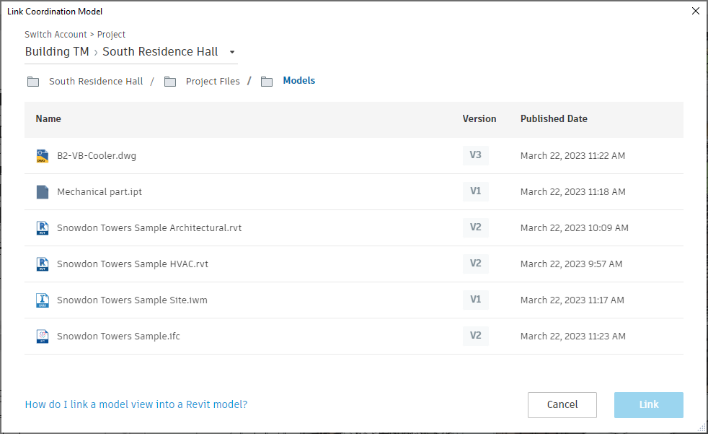Click folder icon beside South Residence Hall breadcrumb
Viewport: 708px width, 434px height.
[33, 81]
